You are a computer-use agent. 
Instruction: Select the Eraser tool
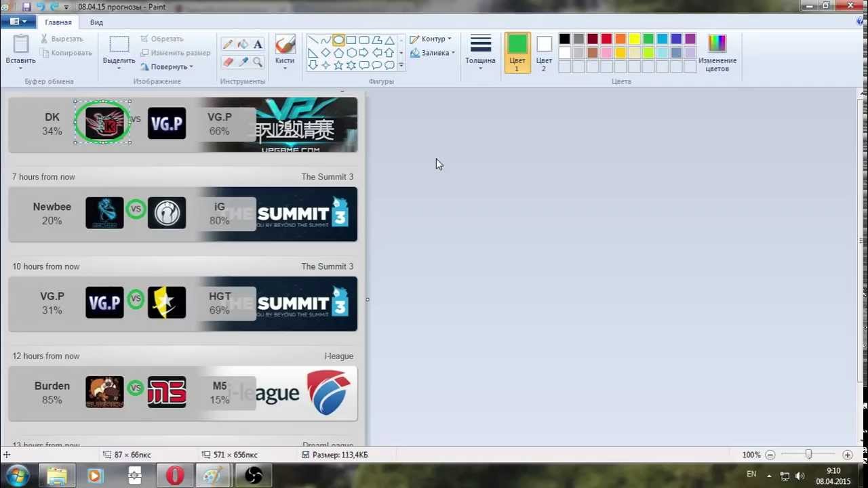228,62
